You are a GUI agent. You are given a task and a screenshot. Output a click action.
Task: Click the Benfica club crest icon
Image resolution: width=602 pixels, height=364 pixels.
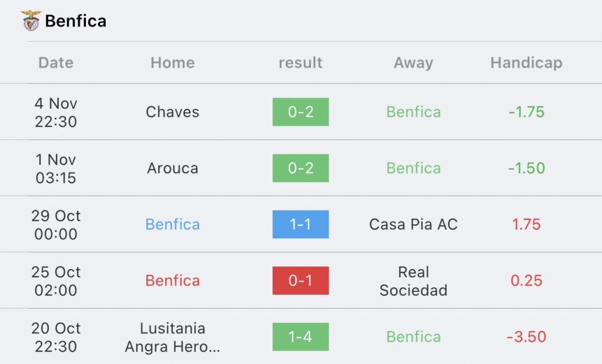tap(31, 21)
